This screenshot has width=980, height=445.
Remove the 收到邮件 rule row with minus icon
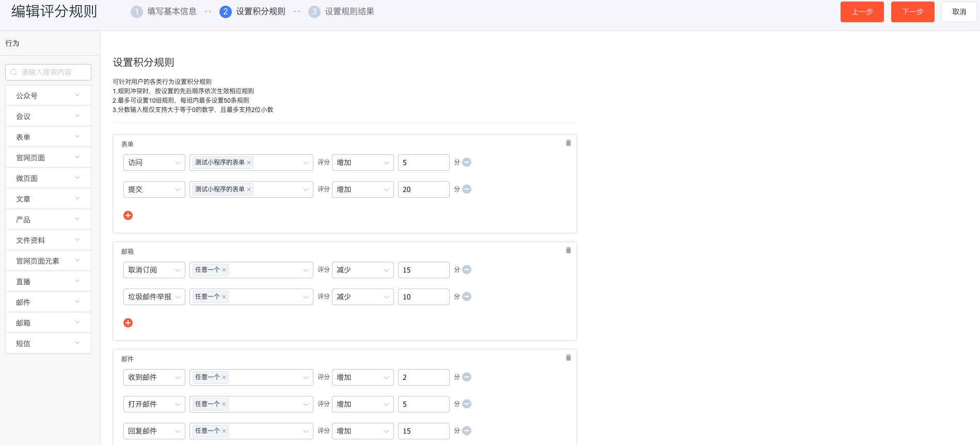(467, 377)
